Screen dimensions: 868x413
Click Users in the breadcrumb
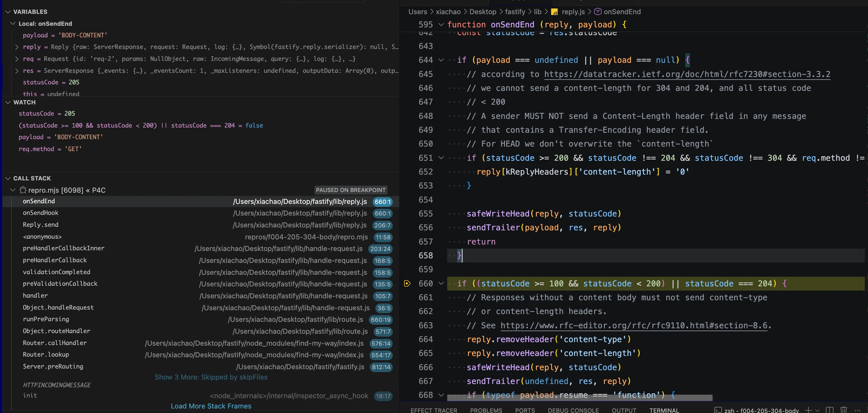[x=418, y=12]
